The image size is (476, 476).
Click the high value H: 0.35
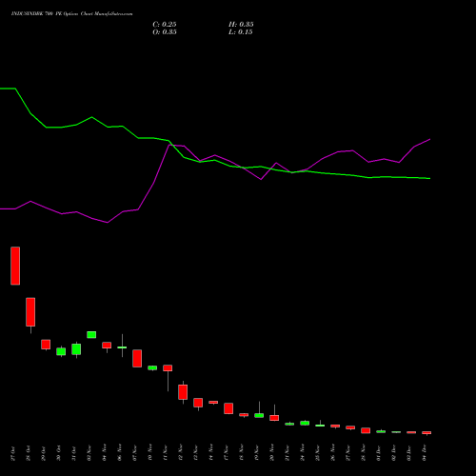[241, 25]
